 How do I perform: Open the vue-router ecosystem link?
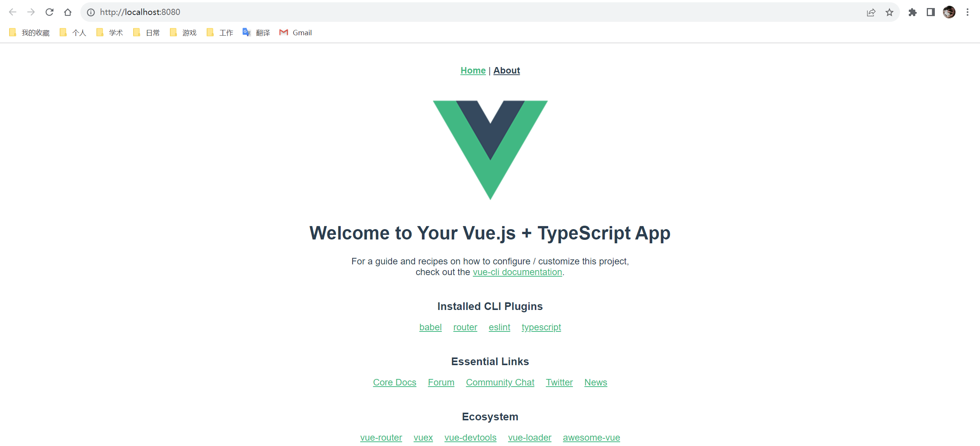[x=381, y=438]
